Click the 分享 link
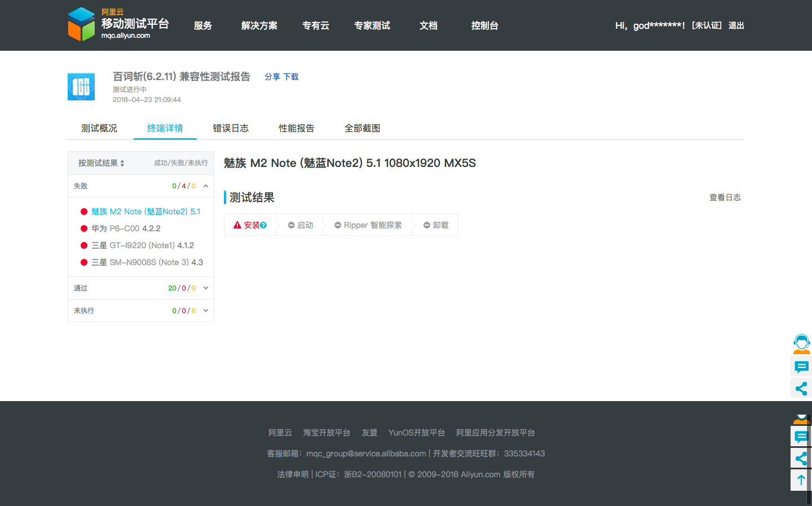 tap(272, 77)
